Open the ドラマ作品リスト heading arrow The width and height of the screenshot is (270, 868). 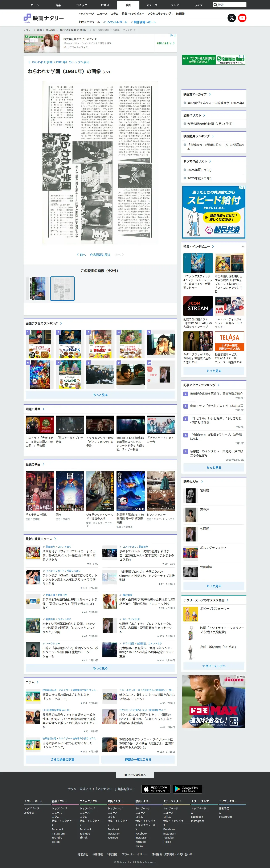(x=210, y=161)
